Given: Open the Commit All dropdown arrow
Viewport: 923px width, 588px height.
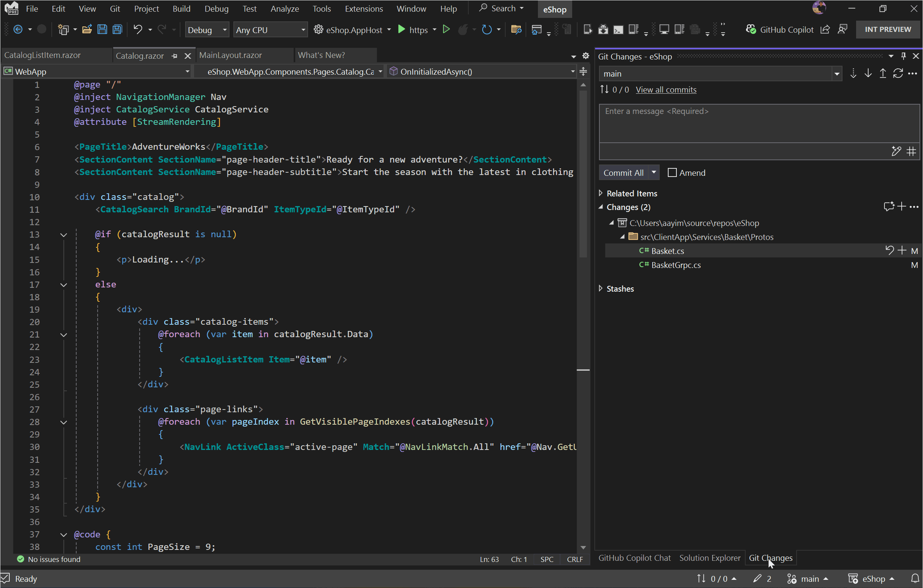Looking at the screenshot, I should pos(654,172).
